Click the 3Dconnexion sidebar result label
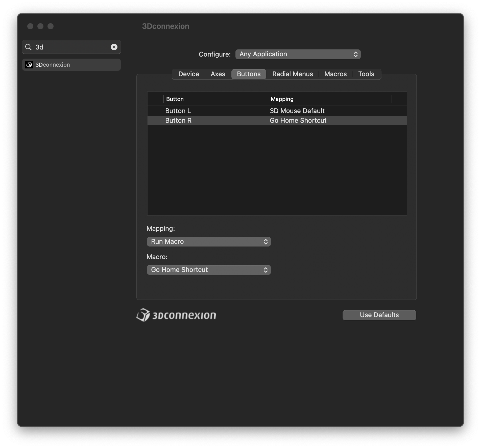This screenshot has width=481, height=448. [x=53, y=65]
